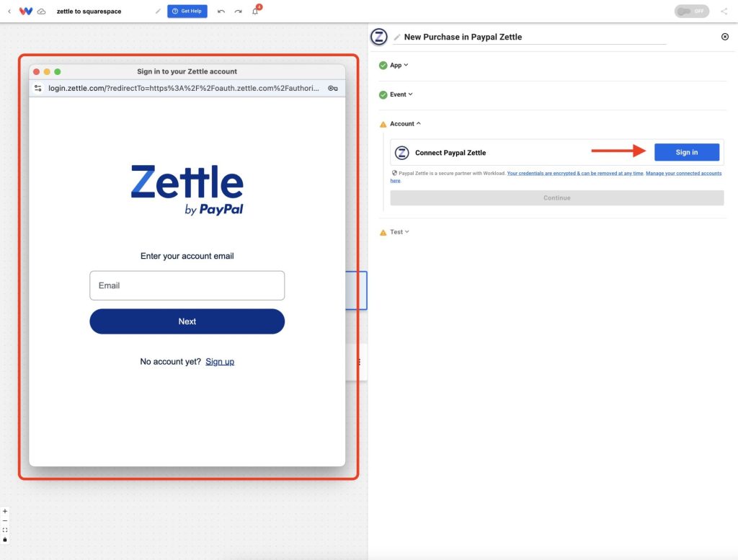Image resolution: width=738 pixels, height=560 pixels.
Task: Open the credentials are encrypted link
Action: (x=575, y=173)
